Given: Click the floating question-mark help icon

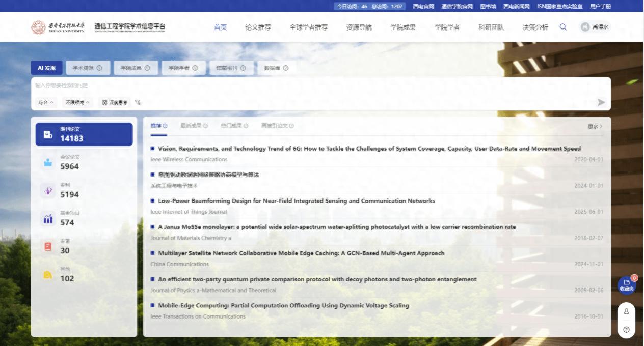Looking at the screenshot, I should 626,329.
